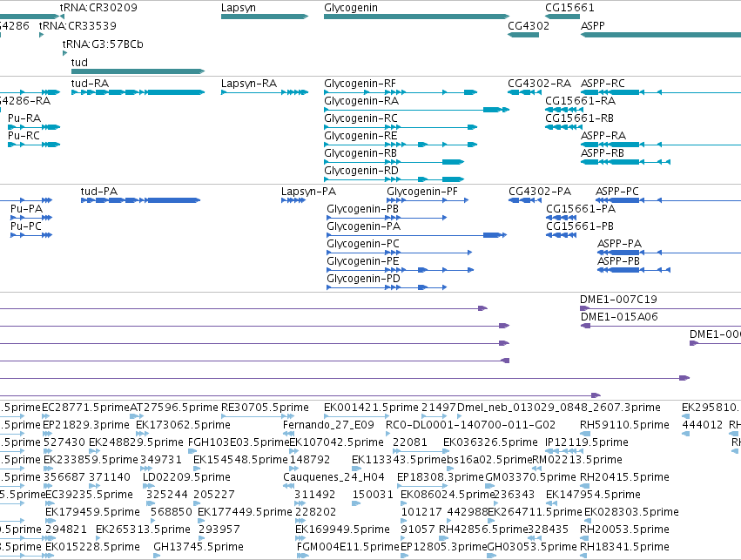Select the ASPP-RB transcript label

coord(602,153)
